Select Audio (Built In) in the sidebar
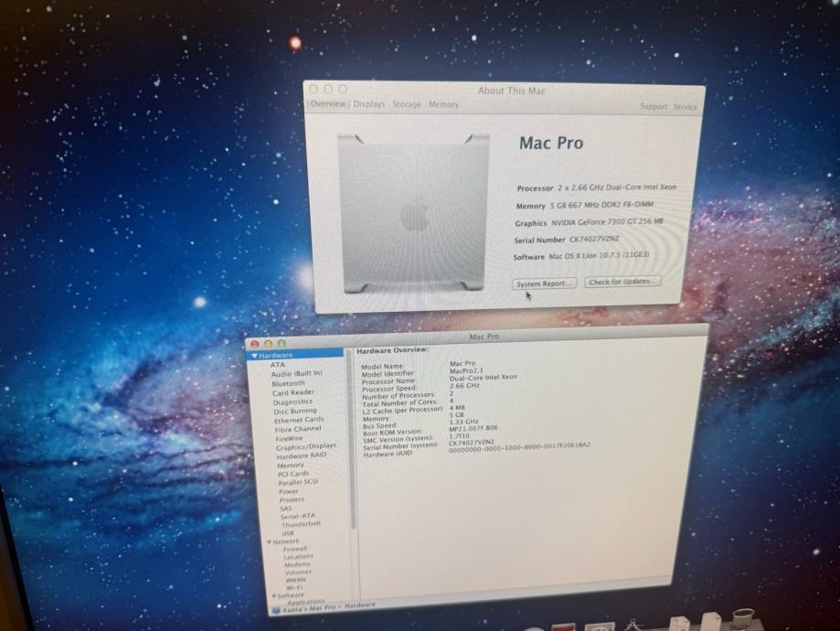Image resolution: width=840 pixels, height=631 pixels. point(296,374)
